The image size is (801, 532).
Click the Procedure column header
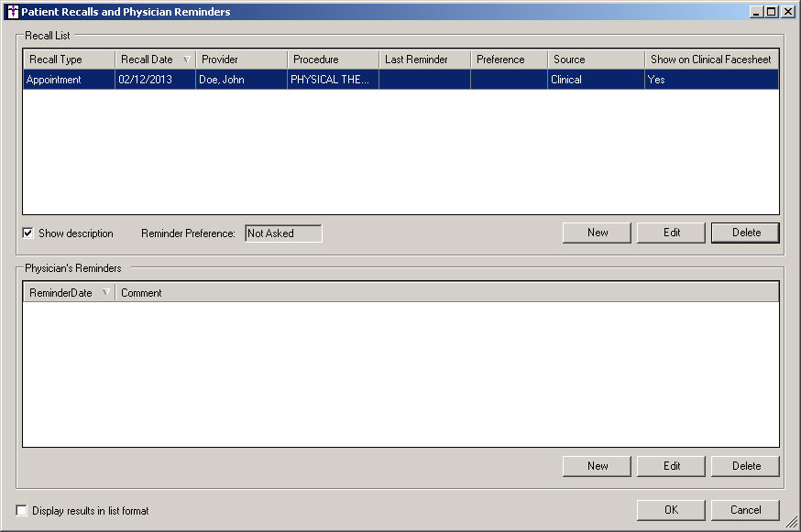point(333,60)
